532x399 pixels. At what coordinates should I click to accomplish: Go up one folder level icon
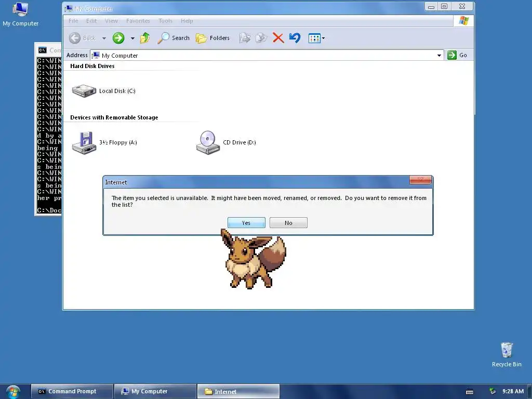(x=145, y=38)
